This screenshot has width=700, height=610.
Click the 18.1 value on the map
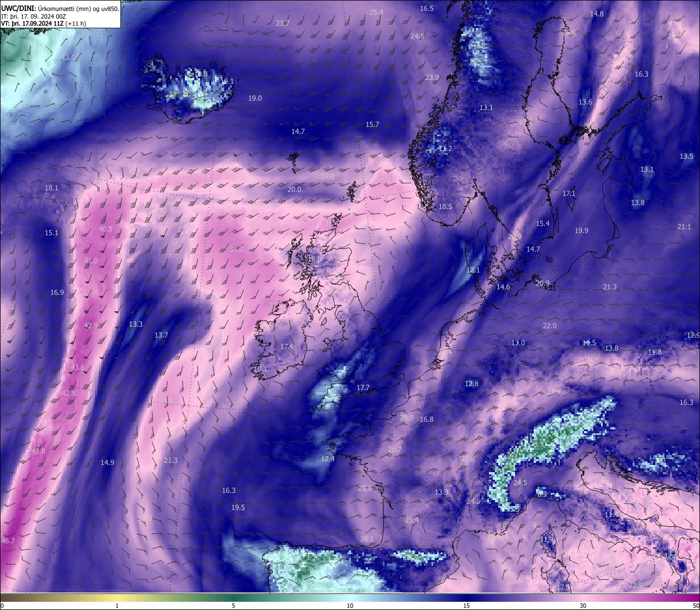[51, 188]
